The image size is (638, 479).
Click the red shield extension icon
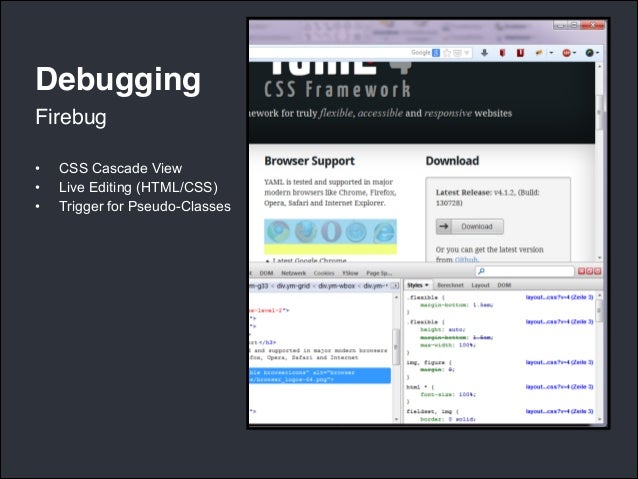coord(503,52)
